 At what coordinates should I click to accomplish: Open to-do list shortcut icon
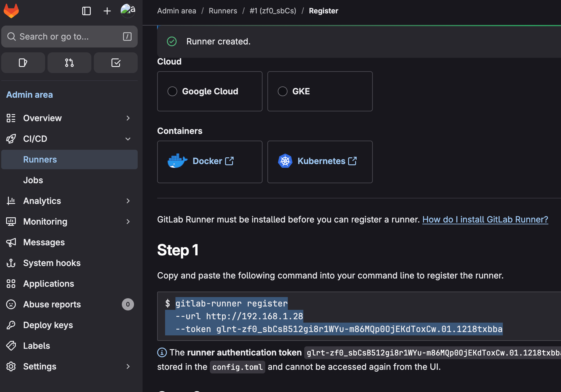[x=116, y=63]
